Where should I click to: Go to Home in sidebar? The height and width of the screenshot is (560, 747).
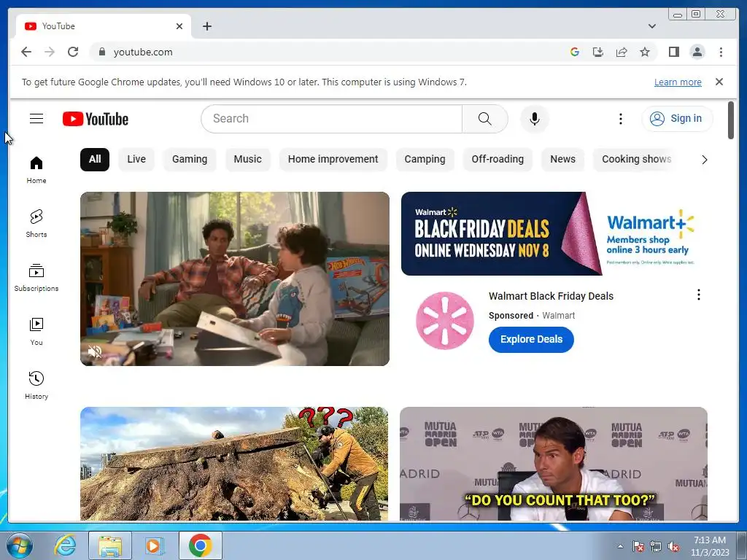[x=36, y=170]
